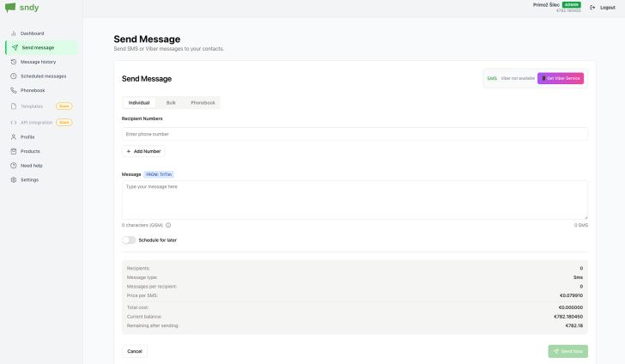Click the API integration code icon

click(14, 123)
